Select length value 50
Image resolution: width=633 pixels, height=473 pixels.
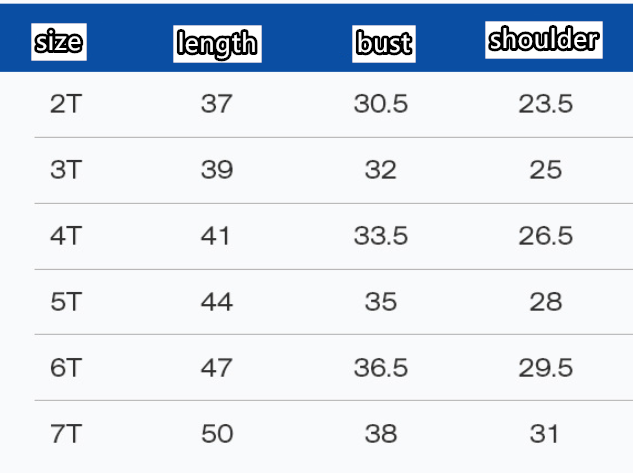coord(216,434)
